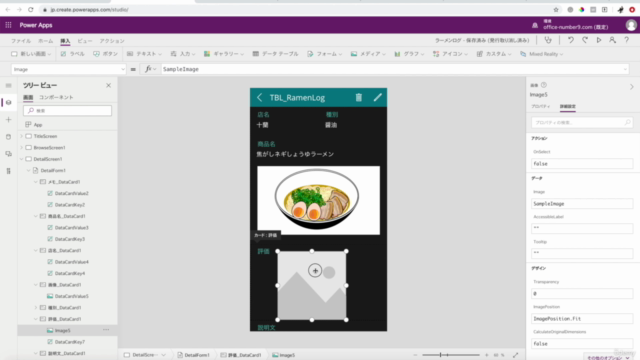
Task: Switch to the コンポーネント tab in tree view
Action: click(56, 97)
